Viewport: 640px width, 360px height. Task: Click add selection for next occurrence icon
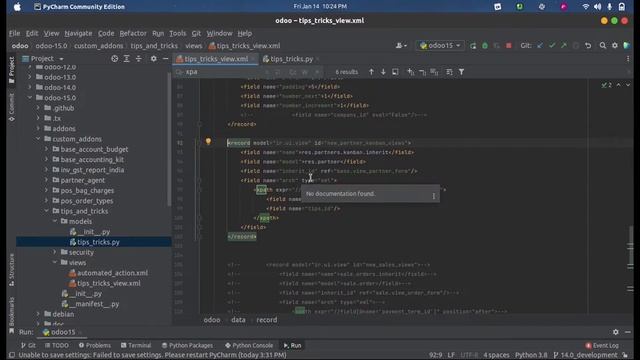(411, 72)
